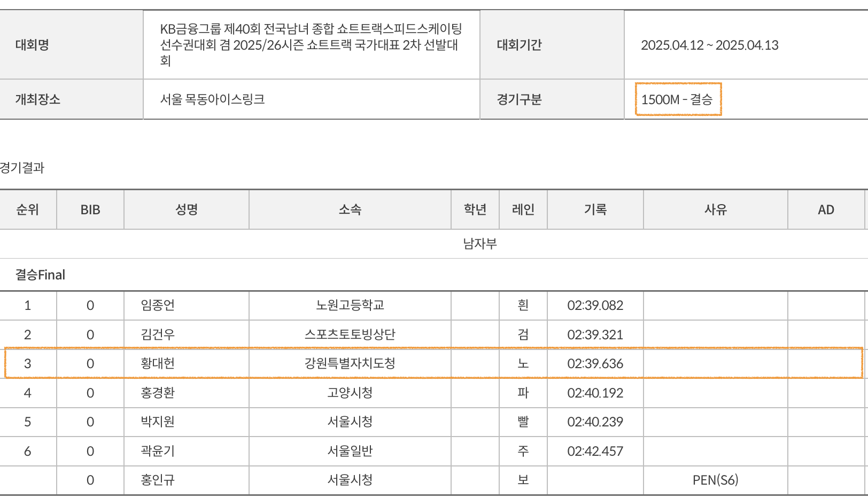The image size is (868, 498).
Task: Click skater name 김건우
Action: point(158,334)
